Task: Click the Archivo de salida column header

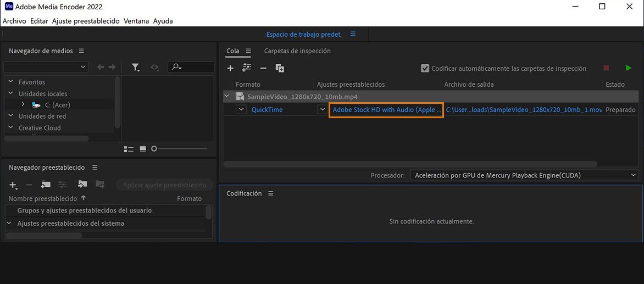Action: point(469,85)
